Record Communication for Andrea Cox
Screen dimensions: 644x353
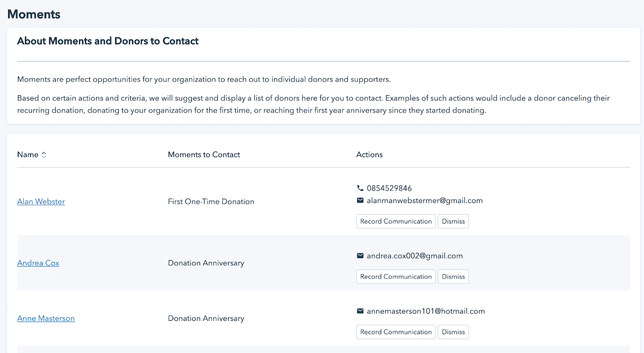click(x=396, y=277)
